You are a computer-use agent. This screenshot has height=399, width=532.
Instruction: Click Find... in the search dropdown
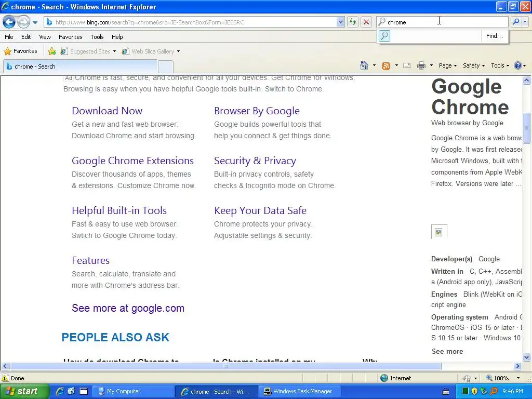[x=495, y=36]
